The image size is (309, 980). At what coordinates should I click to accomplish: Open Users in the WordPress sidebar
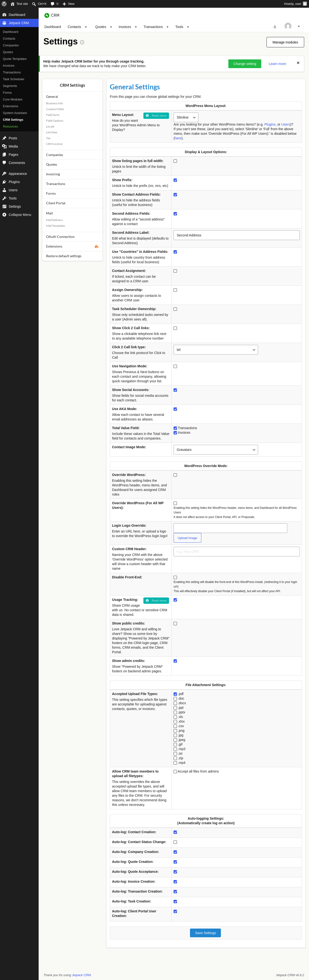pyautogui.click(x=19, y=190)
